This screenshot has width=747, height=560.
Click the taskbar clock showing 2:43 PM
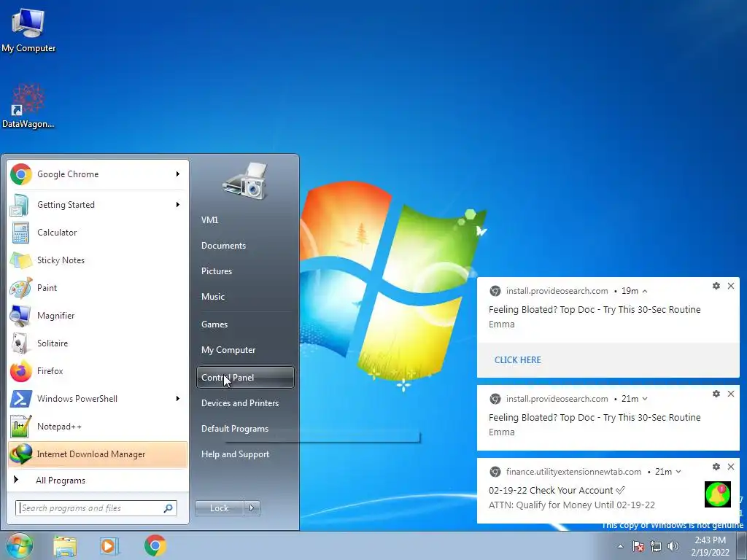tap(711, 545)
